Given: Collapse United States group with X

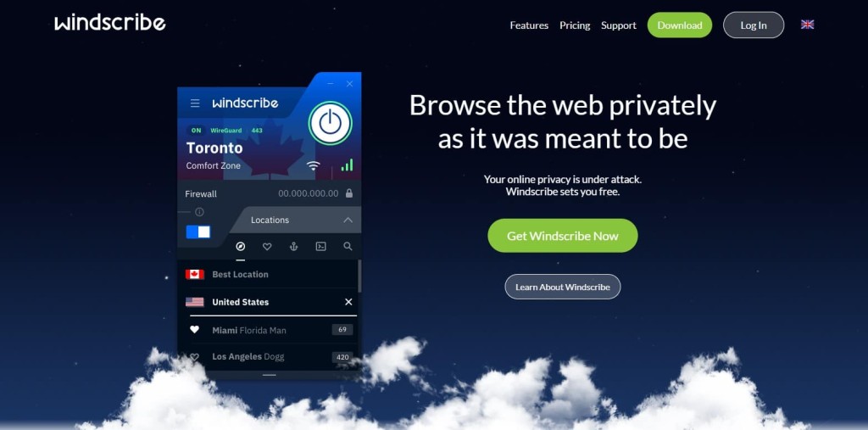Looking at the screenshot, I should pyautogui.click(x=348, y=302).
